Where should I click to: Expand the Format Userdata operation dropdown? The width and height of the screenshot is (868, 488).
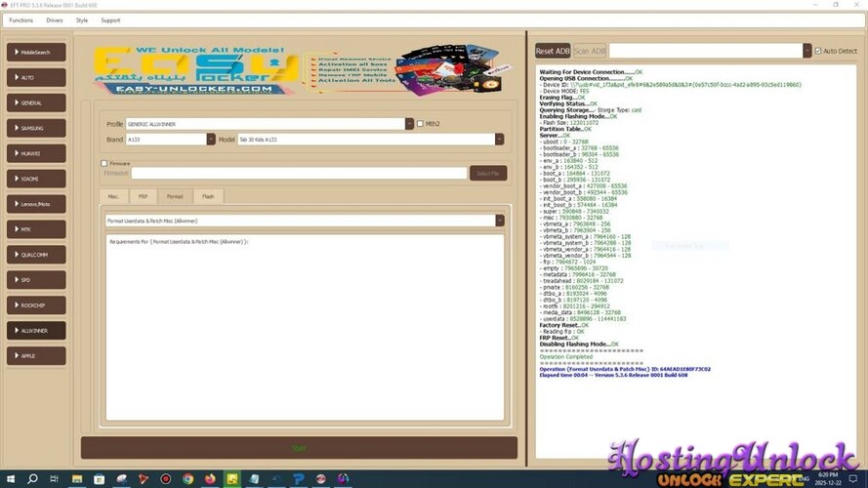coord(499,221)
